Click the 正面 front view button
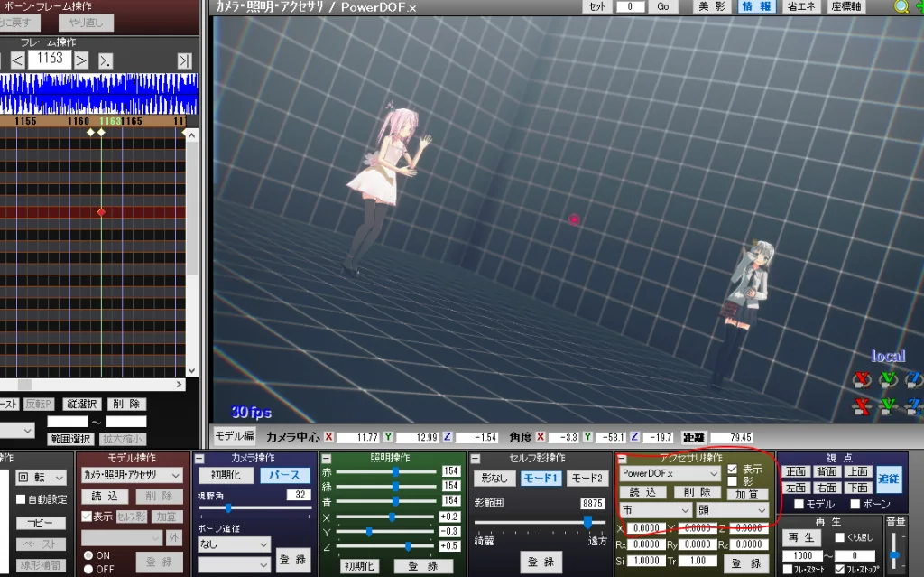The width and height of the screenshot is (924, 577). point(796,471)
